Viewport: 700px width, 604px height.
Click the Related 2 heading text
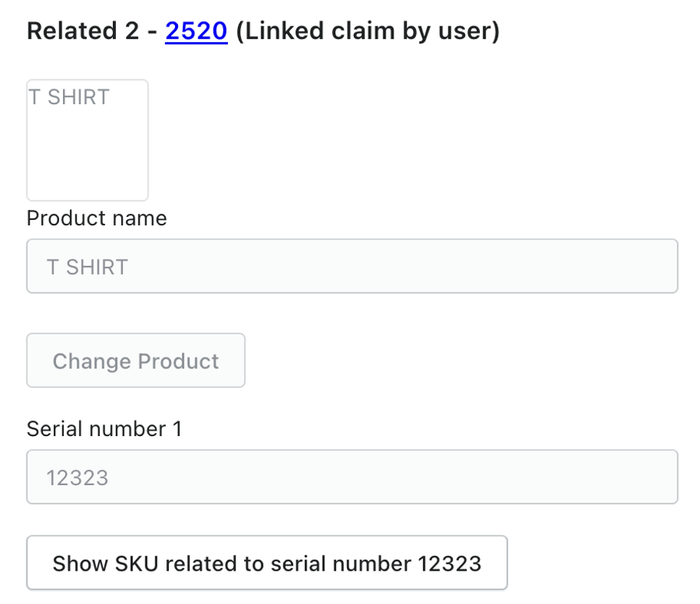[82, 31]
